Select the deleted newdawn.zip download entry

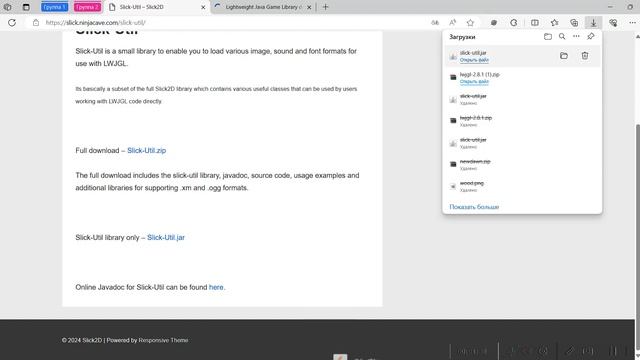(522, 164)
